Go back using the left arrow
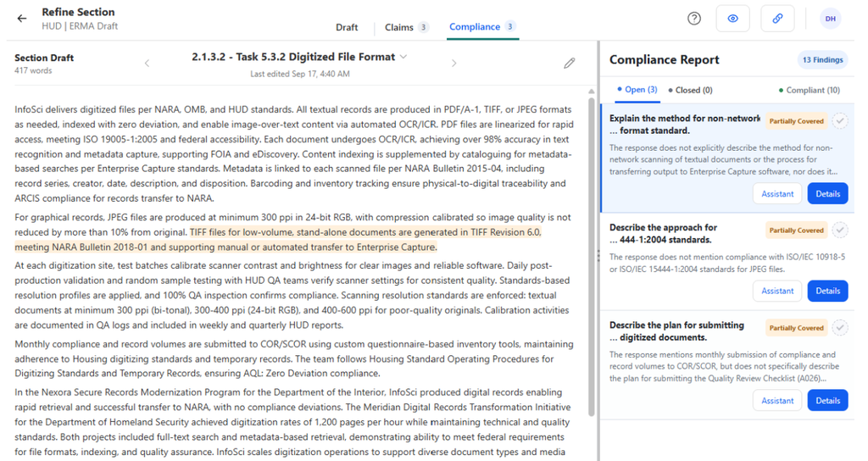This screenshot has height=461, width=868. pos(21,19)
